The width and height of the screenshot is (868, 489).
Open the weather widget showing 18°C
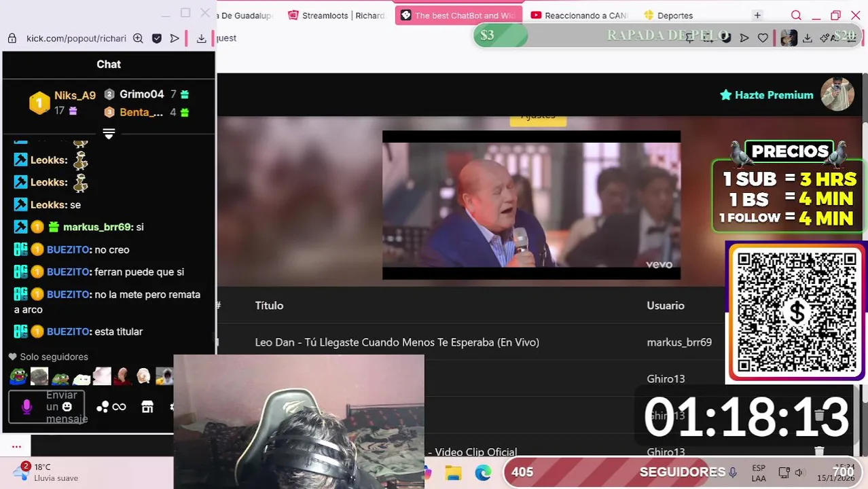46,473
